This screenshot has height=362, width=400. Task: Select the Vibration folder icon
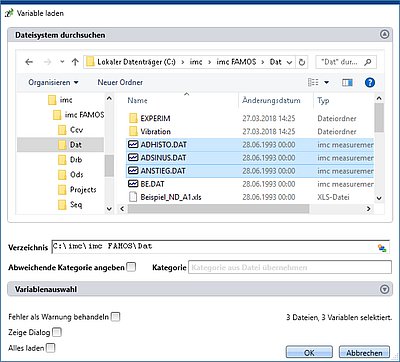point(133,131)
